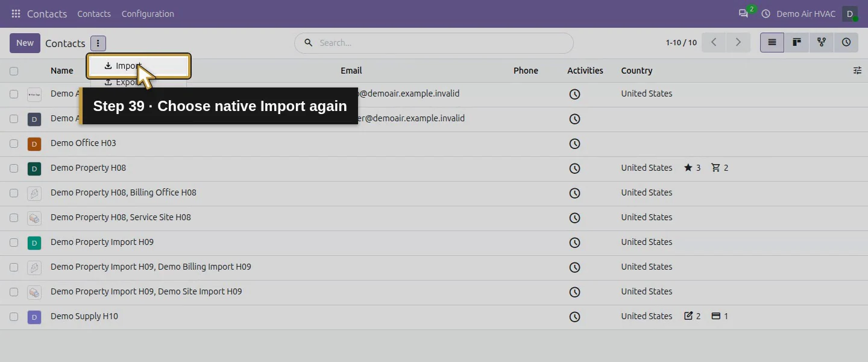Screen dimensions: 868x362
Task: Open activity clock for Demo Property H08
Action: [x=574, y=168]
